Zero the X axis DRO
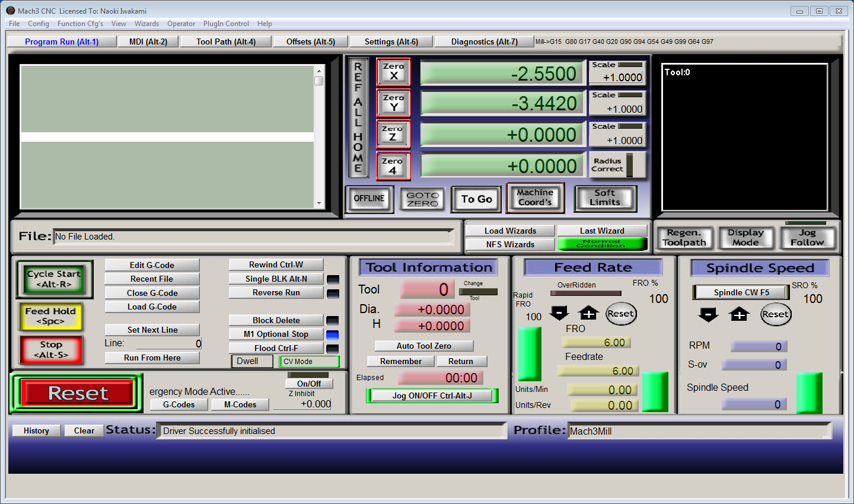The image size is (854, 504). [393, 72]
